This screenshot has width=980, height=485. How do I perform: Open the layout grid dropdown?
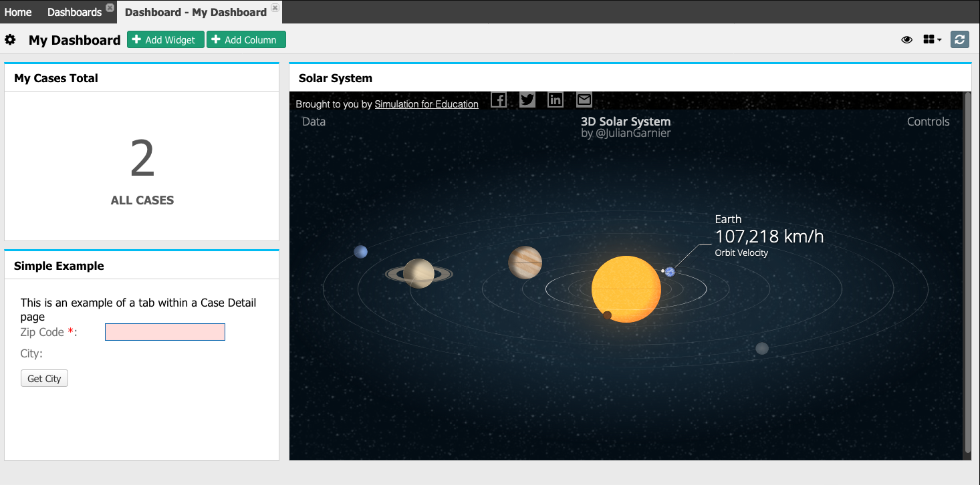(x=932, y=40)
